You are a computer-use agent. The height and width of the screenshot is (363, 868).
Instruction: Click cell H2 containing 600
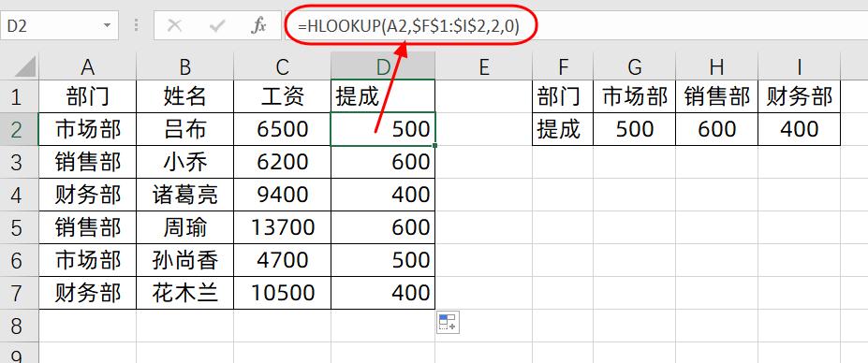[717, 129]
